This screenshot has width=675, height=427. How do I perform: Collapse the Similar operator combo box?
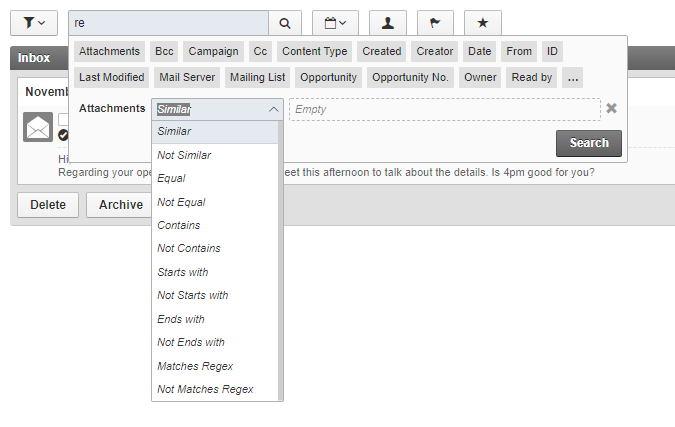273,109
